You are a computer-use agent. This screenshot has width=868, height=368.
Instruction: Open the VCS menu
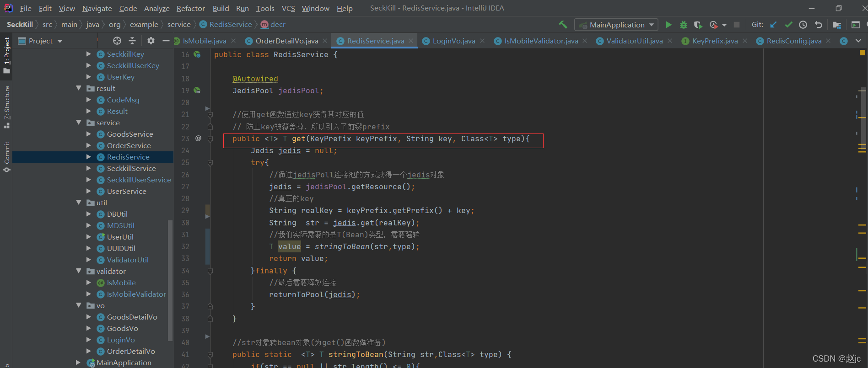pyautogui.click(x=288, y=8)
